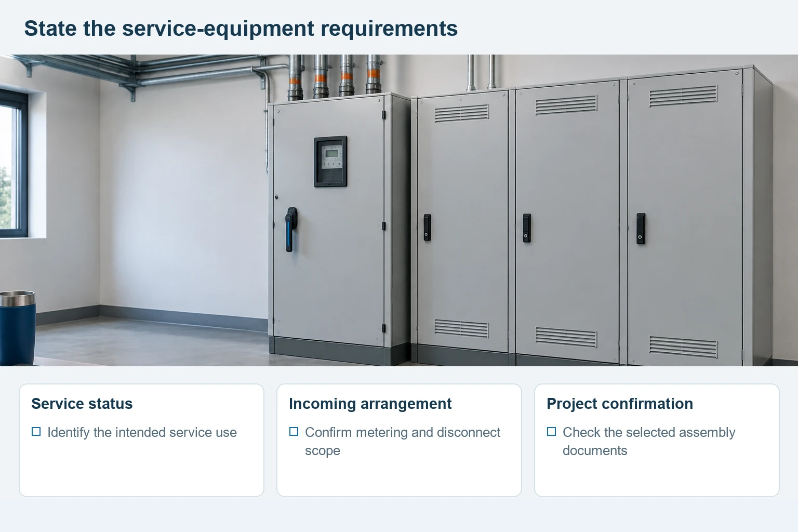Click the slide title 'State the service-equipment requirements'

click(x=241, y=28)
